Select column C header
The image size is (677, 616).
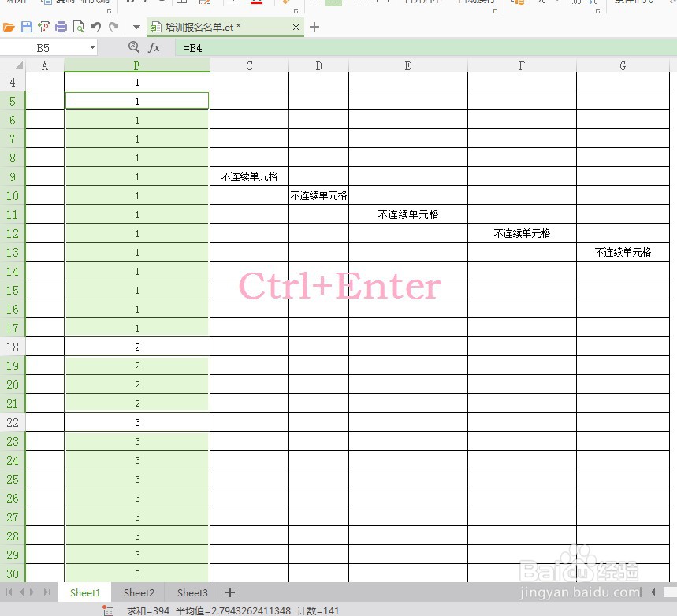coord(249,65)
